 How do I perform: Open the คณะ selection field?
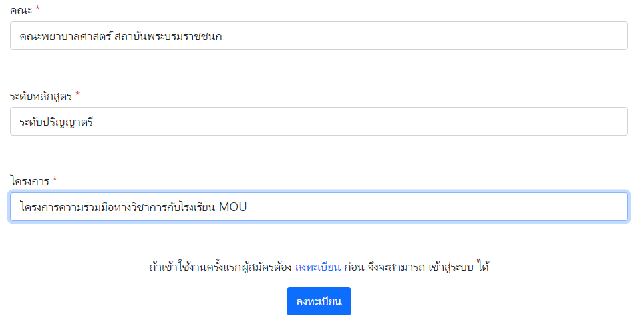[x=319, y=36]
